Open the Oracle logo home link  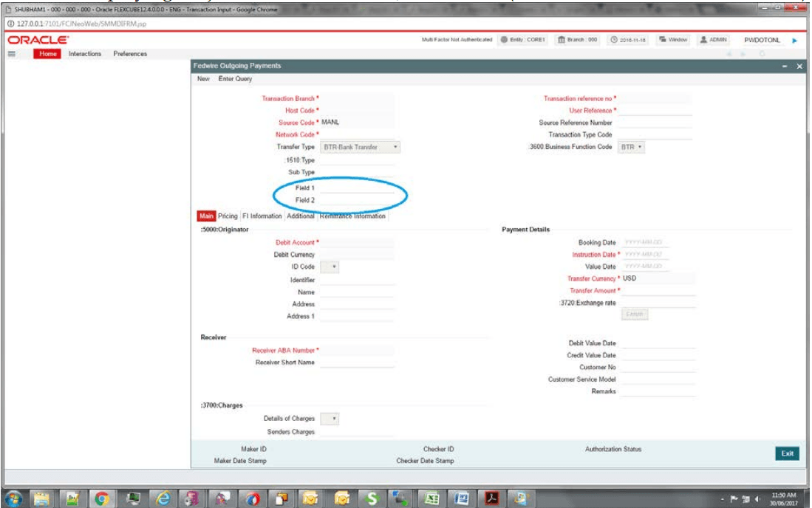click(37, 40)
